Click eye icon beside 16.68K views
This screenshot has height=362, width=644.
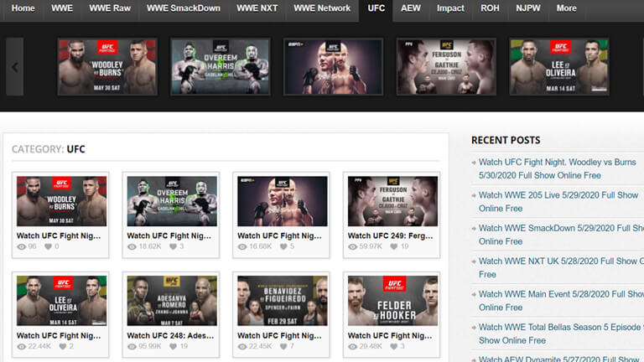point(242,246)
